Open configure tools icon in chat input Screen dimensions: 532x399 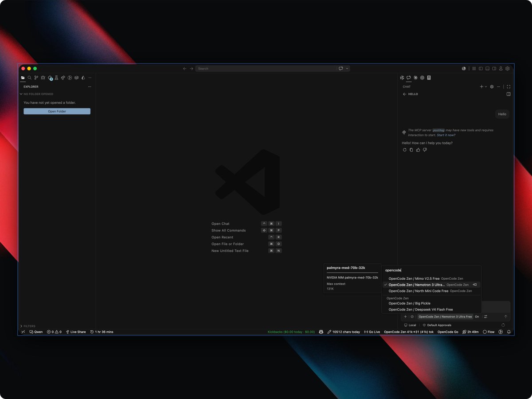tap(485, 317)
